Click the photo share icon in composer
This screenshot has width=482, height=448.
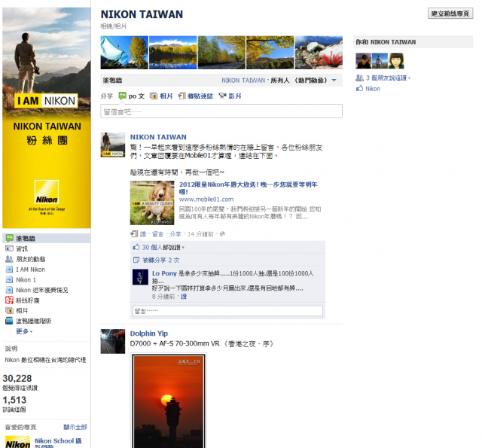click(x=154, y=96)
